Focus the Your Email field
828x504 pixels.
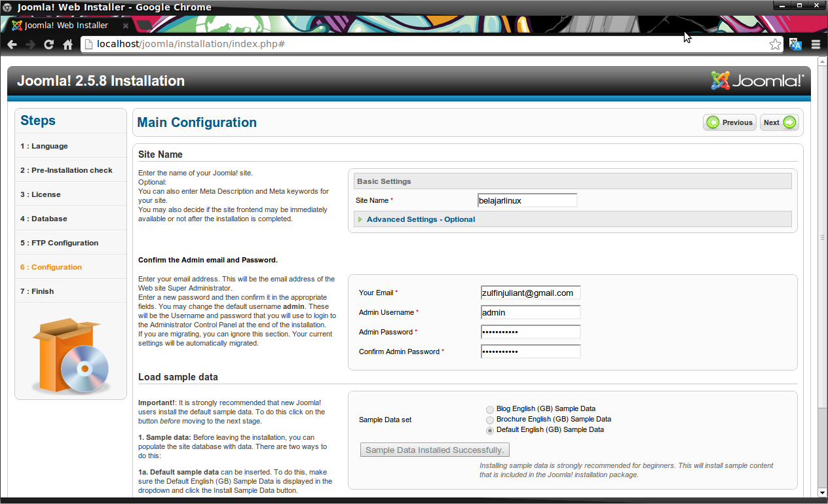[531, 293]
